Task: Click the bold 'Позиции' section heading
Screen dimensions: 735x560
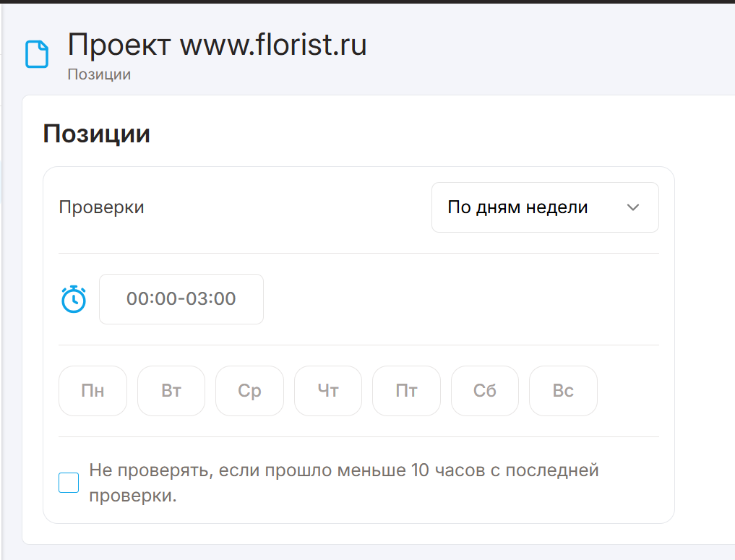Action: tap(97, 134)
